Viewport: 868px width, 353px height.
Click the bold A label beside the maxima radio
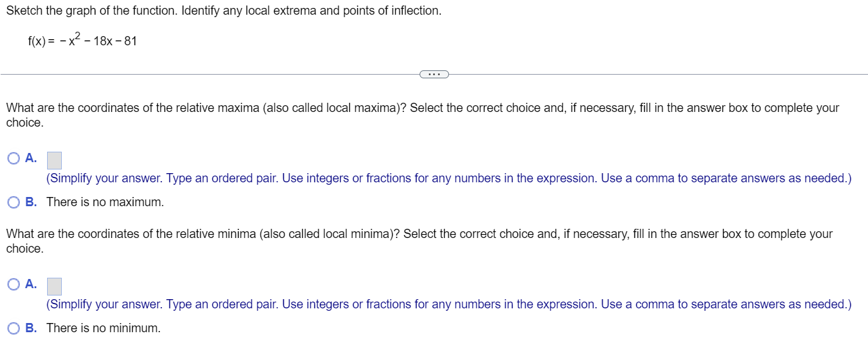[x=29, y=158]
